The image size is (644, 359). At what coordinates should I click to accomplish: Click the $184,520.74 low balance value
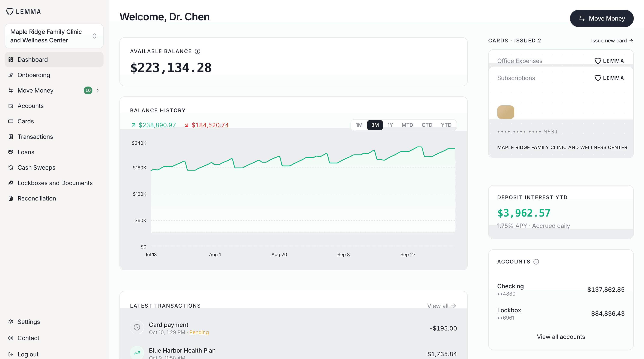tap(210, 125)
